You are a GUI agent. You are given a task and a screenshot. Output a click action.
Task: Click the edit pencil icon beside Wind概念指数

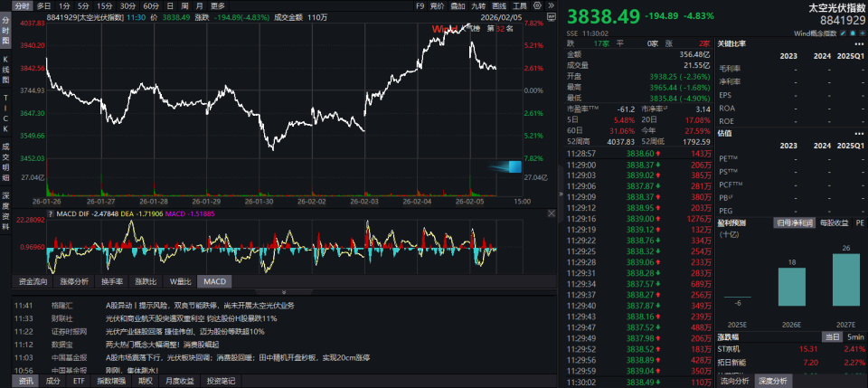coord(843,33)
